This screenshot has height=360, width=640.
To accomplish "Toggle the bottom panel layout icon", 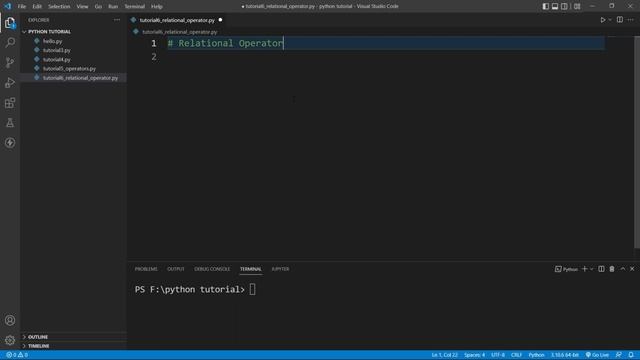I will coord(555,6).
